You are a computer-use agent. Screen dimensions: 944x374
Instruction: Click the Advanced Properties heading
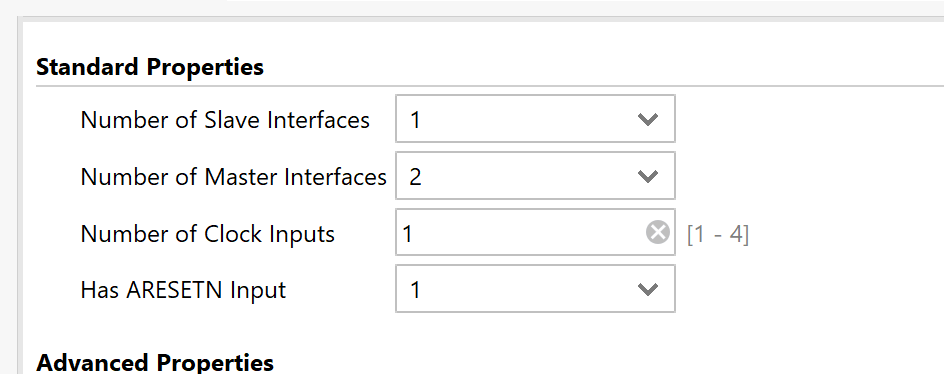click(155, 363)
